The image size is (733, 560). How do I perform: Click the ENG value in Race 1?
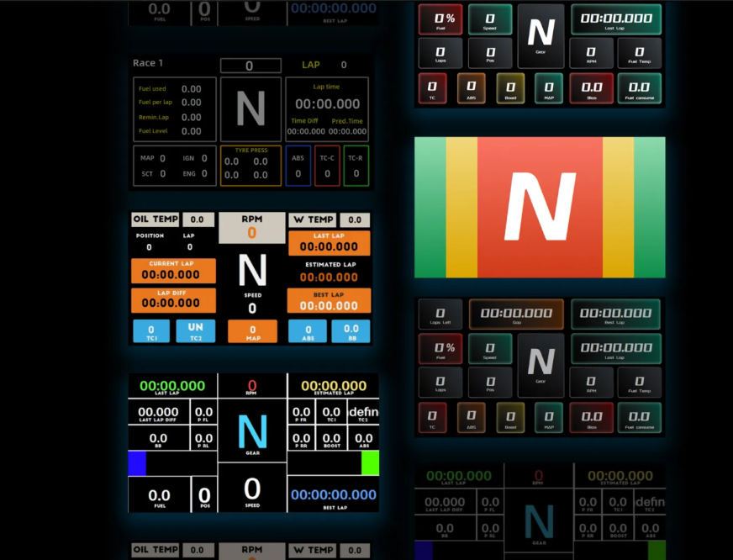coord(204,174)
